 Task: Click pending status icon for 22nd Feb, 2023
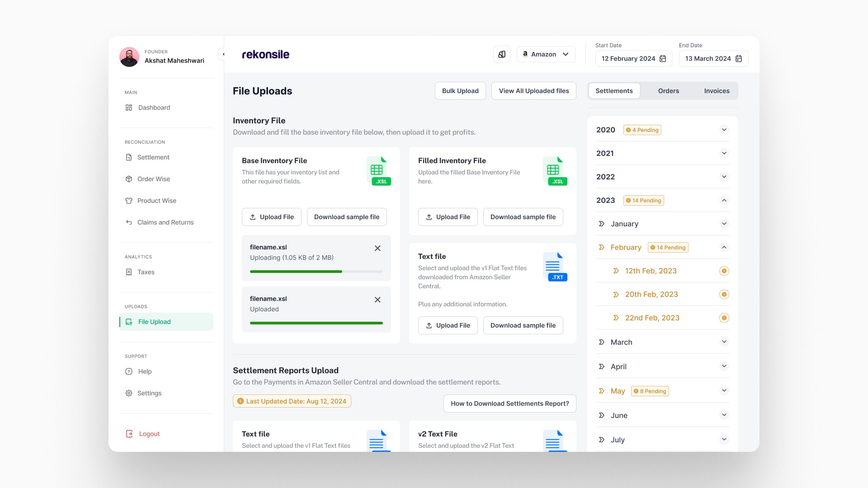[x=724, y=318]
